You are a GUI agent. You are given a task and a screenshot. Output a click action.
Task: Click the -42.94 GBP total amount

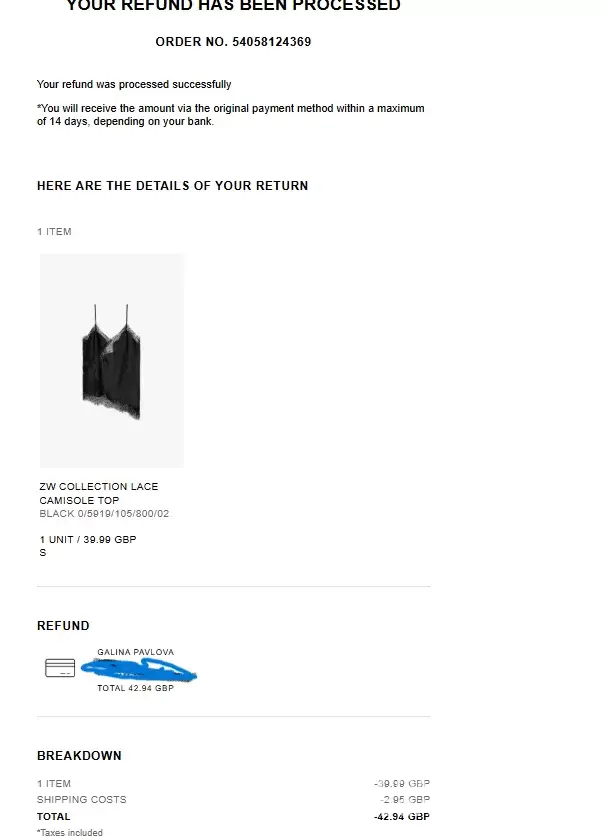click(402, 817)
